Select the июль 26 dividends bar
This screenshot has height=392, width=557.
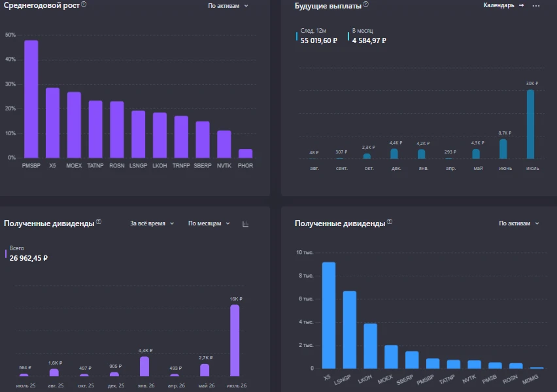[x=235, y=340]
